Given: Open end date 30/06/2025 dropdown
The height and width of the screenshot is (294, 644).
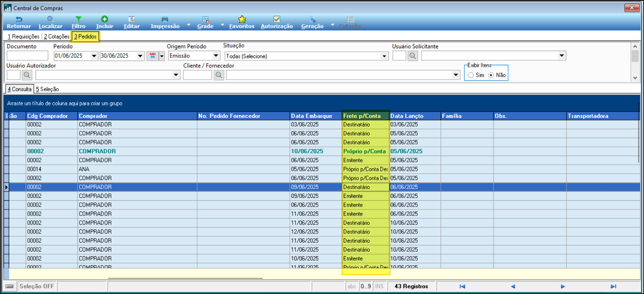Looking at the screenshot, I should point(140,56).
